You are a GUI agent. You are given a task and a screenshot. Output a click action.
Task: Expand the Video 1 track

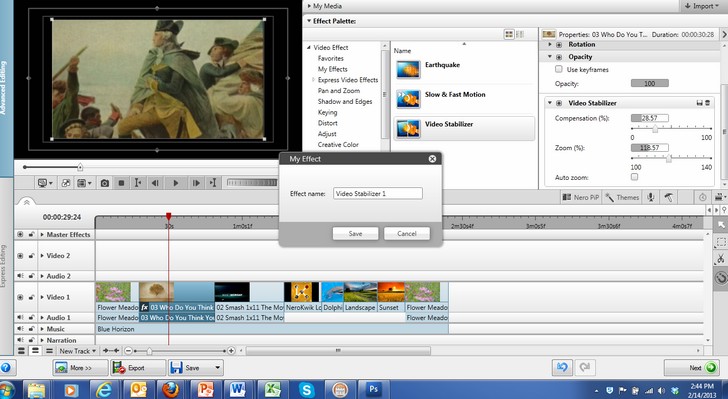(x=42, y=297)
